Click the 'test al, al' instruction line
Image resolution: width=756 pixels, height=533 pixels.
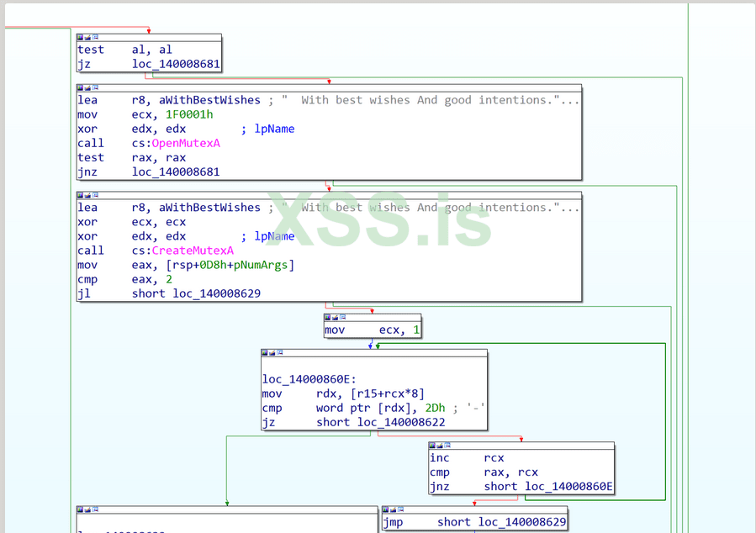click(x=124, y=50)
